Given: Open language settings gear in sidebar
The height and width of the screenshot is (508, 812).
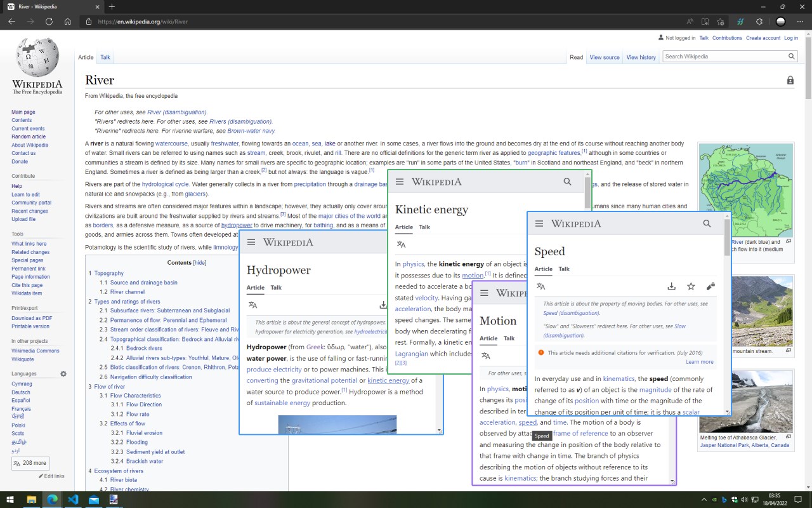Looking at the screenshot, I should click(x=63, y=374).
